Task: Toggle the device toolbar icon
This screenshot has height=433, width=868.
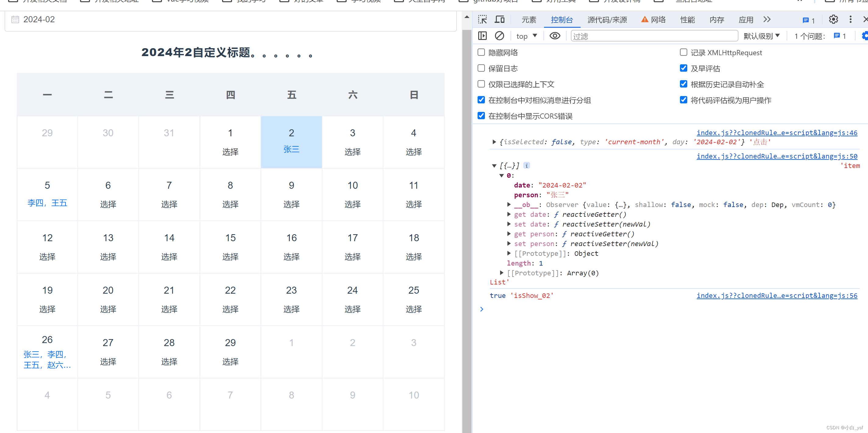Action: click(x=499, y=20)
